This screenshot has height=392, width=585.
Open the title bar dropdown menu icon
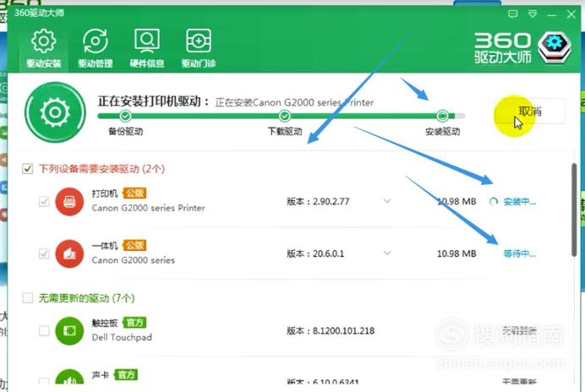(533, 14)
